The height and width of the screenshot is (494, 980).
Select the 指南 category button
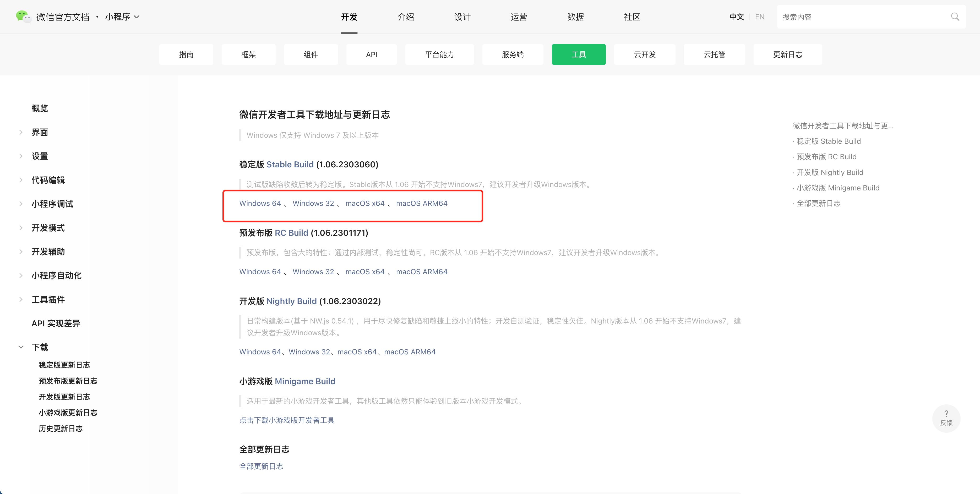(186, 54)
